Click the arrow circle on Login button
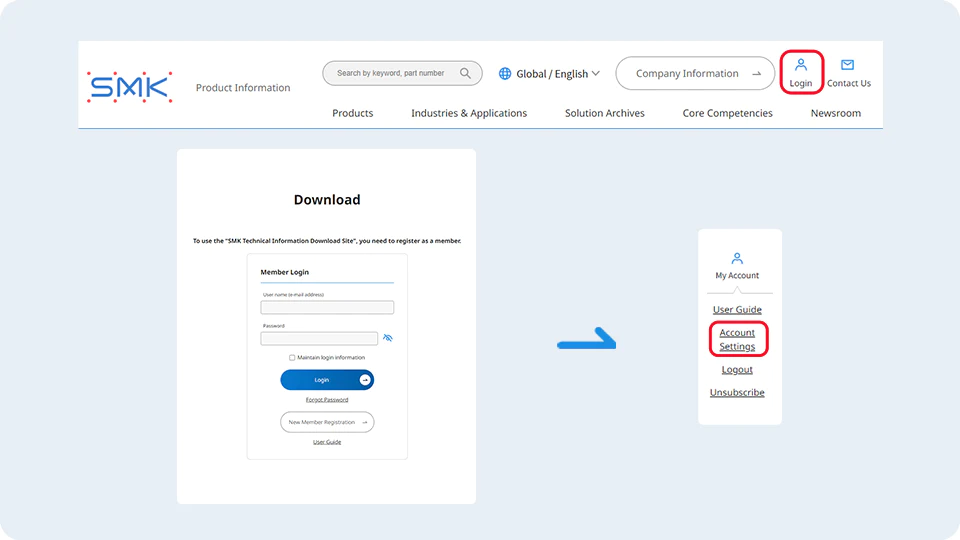Image resolution: width=960 pixels, height=540 pixels. click(365, 380)
